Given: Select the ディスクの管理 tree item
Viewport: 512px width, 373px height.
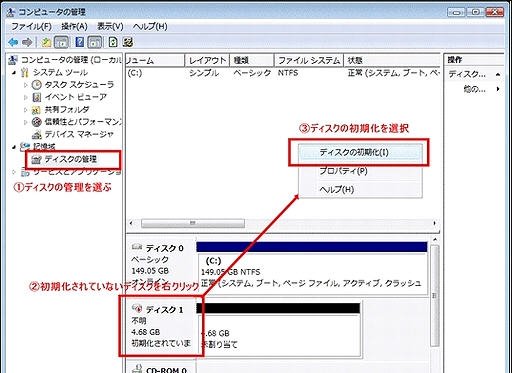Looking at the screenshot, I should click(x=70, y=159).
